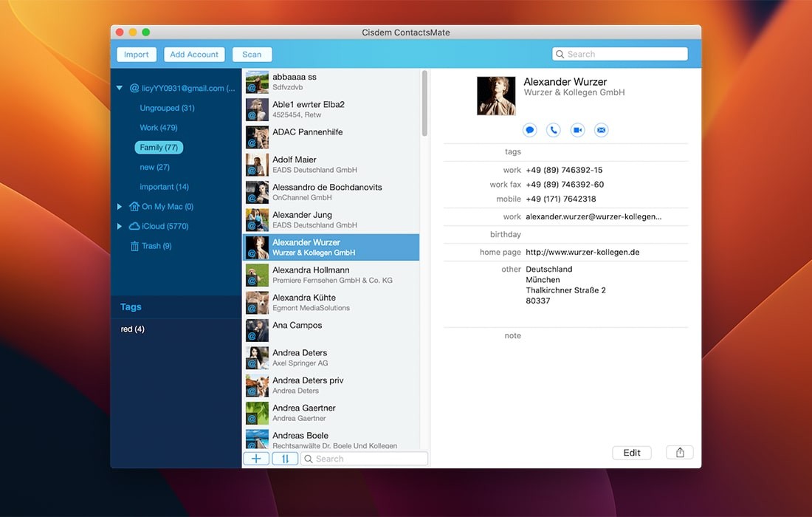Screen dimensions: 812x517
Task: Expand the On My Mac group
Action: pyautogui.click(x=120, y=207)
